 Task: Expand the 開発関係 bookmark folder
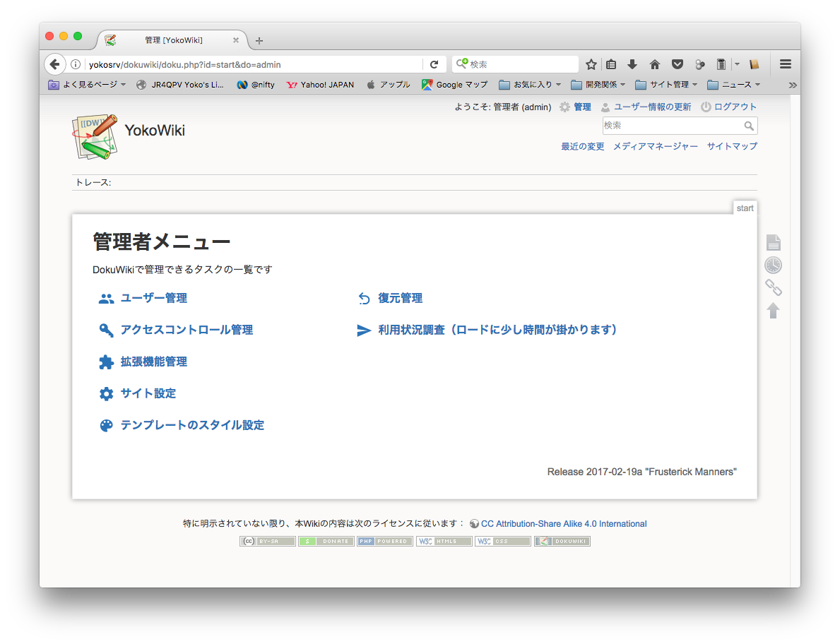(x=598, y=85)
